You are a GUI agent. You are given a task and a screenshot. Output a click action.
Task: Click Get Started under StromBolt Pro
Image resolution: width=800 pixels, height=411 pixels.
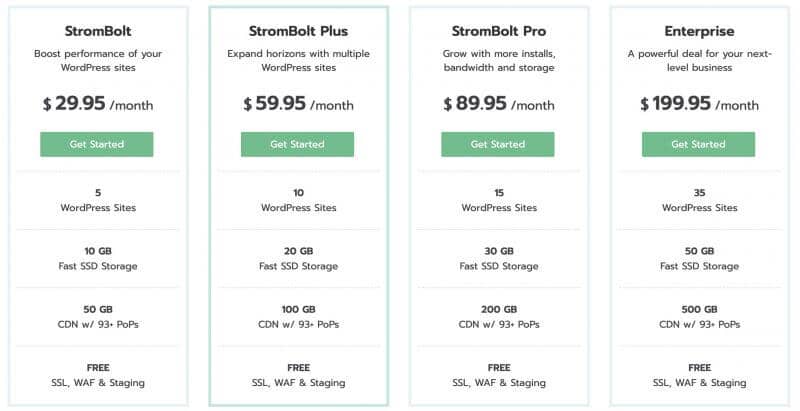pyautogui.click(x=498, y=144)
